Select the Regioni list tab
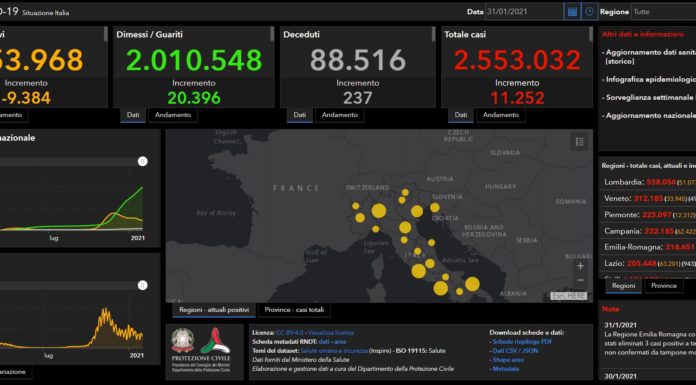696x385 pixels. pyautogui.click(x=623, y=286)
